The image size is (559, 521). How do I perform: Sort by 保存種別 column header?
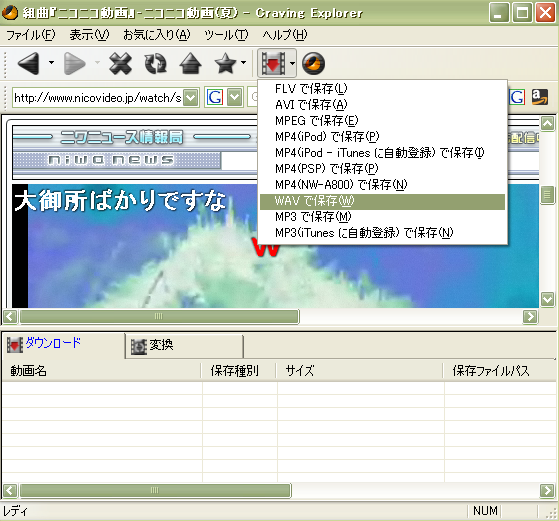[239, 371]
